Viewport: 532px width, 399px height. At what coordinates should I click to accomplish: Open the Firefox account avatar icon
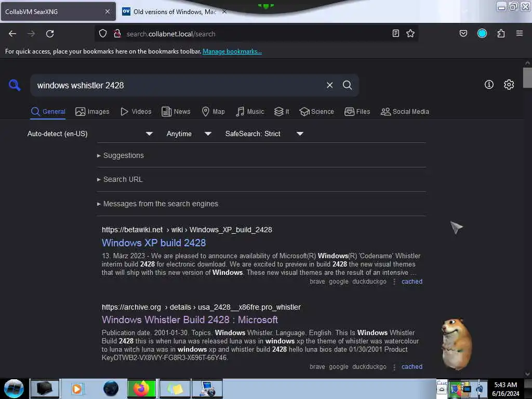482,33
